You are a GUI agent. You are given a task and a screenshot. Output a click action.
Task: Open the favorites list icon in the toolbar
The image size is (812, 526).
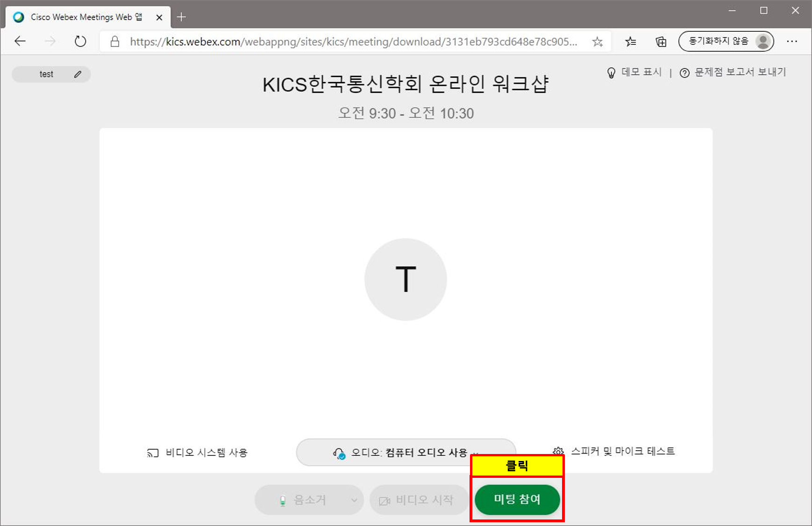[630, 42]
